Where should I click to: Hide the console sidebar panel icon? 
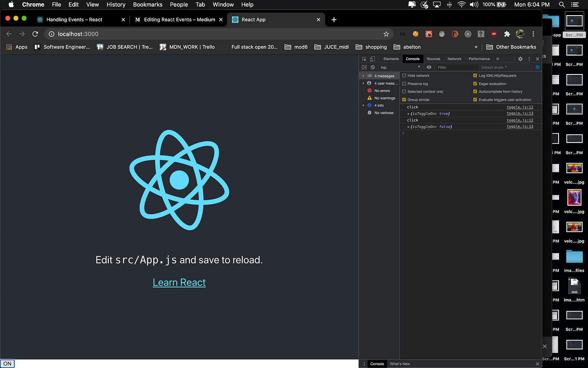coord(364,67)
